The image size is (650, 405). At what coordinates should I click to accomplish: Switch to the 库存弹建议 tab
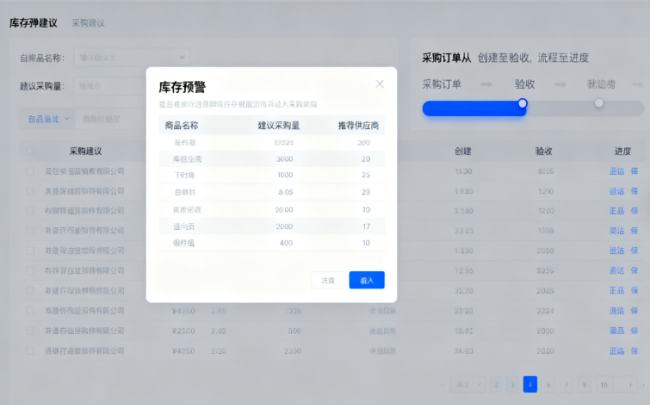point(33,22)
